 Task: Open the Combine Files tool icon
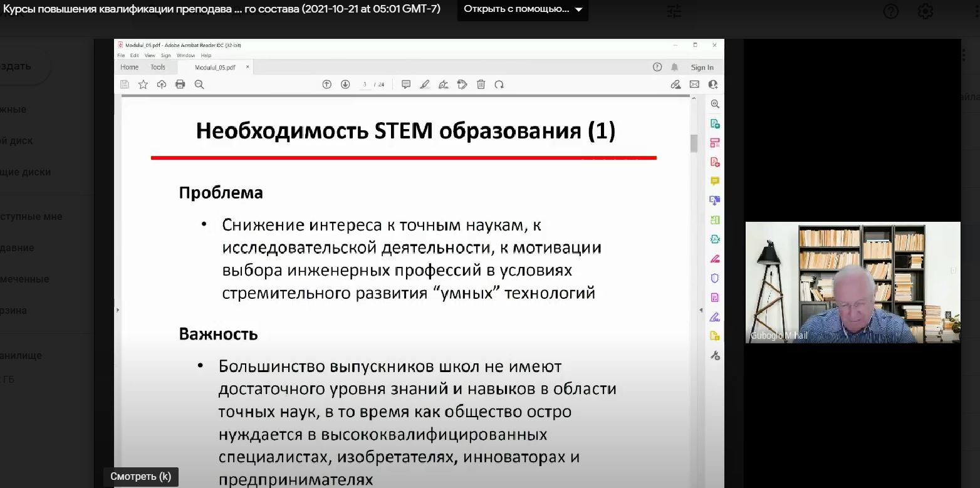(x=715, y=200)
